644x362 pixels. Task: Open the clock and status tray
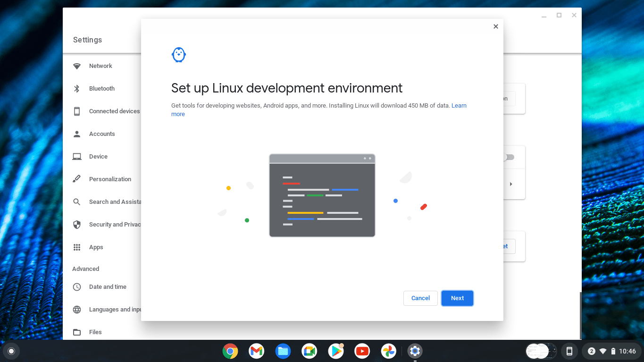pos(612,351)
